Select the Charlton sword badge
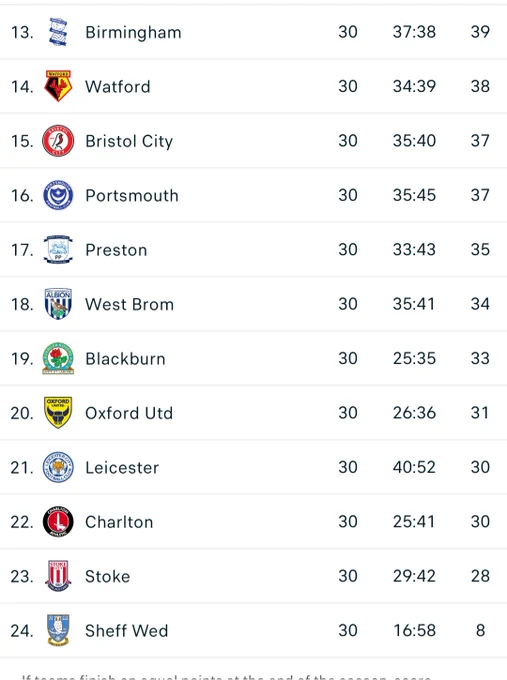Image resolution: width=507 pixels, height=680 pixels. (x=58, y=521)
